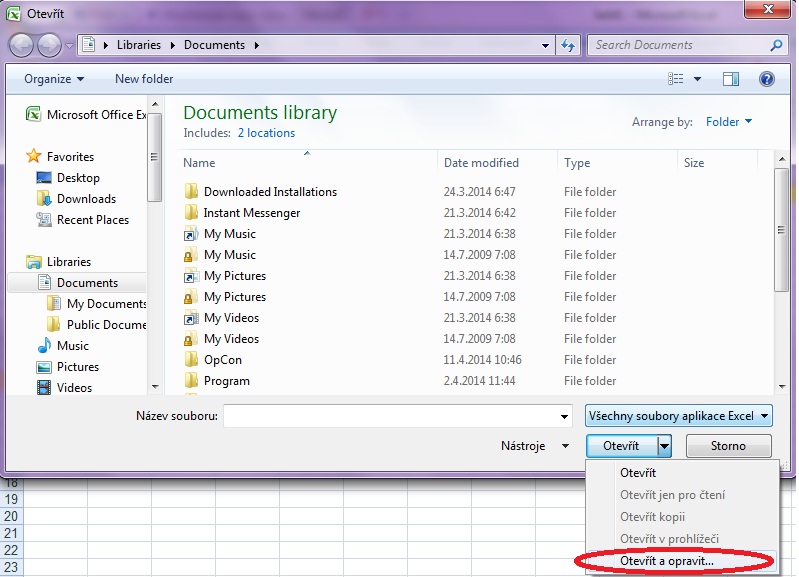Open the Nástroje tools dropdown
799x577 pixels.
534,446
